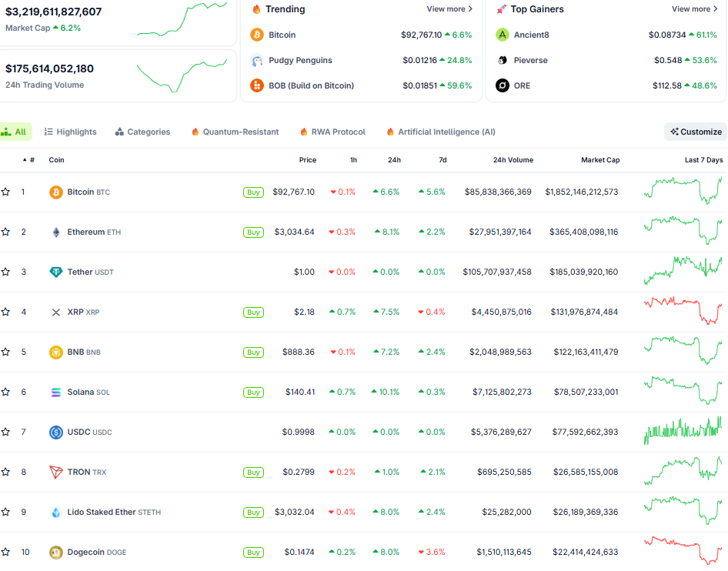
Task: Expand Trending with View more chevron
Action: (x=449, y=9)
